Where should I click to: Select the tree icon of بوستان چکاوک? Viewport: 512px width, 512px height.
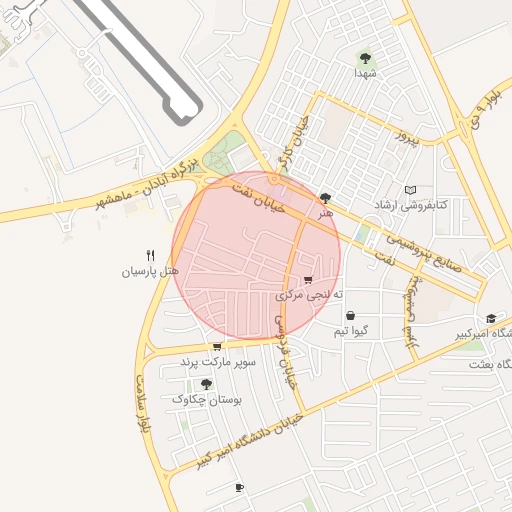pyautogui.click(x=207, y=384)
